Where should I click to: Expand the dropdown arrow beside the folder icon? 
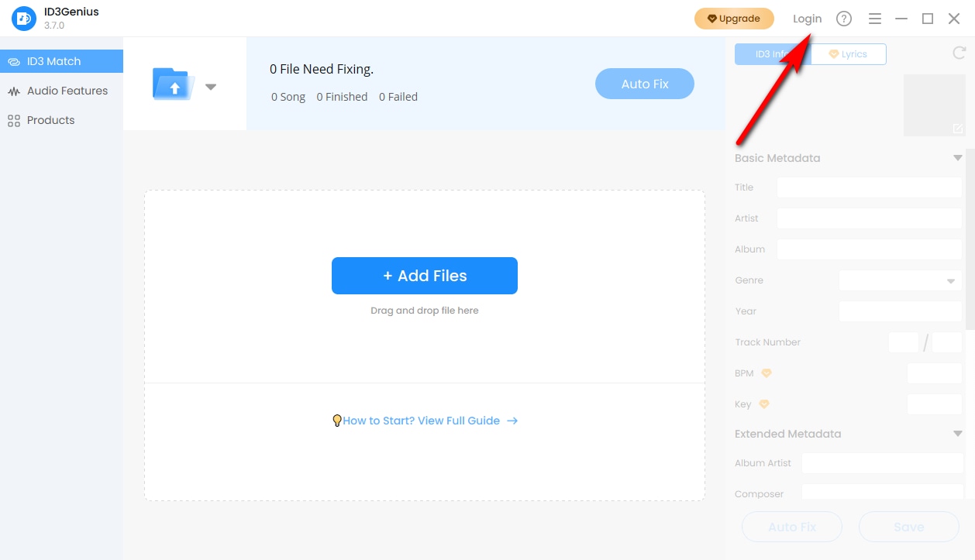tap(211, 87)
